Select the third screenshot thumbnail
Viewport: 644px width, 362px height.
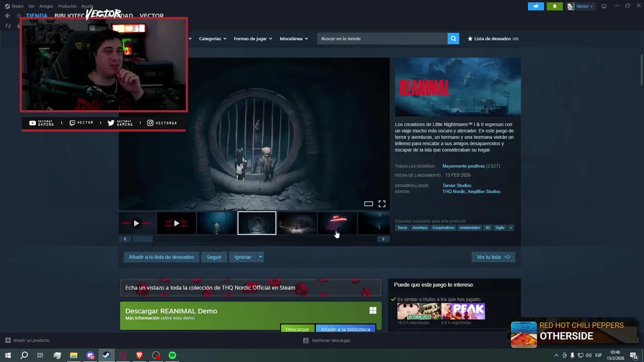coord(216,223)
